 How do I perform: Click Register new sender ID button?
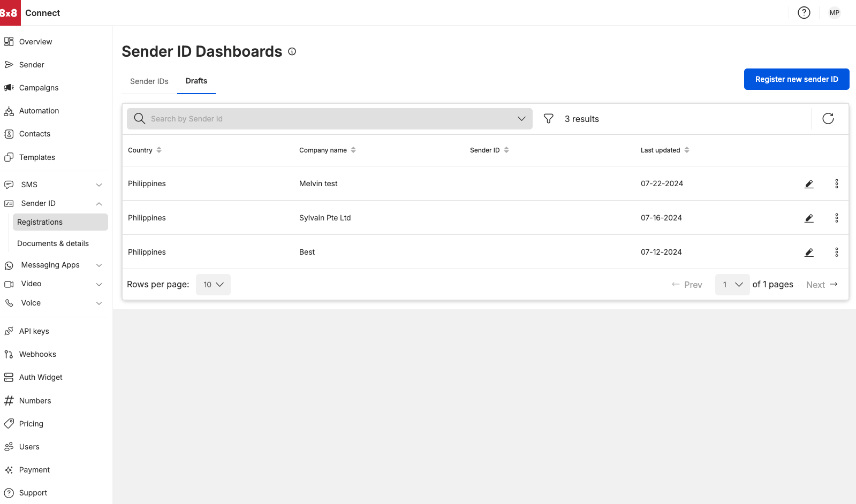click(x=796, y=79)
